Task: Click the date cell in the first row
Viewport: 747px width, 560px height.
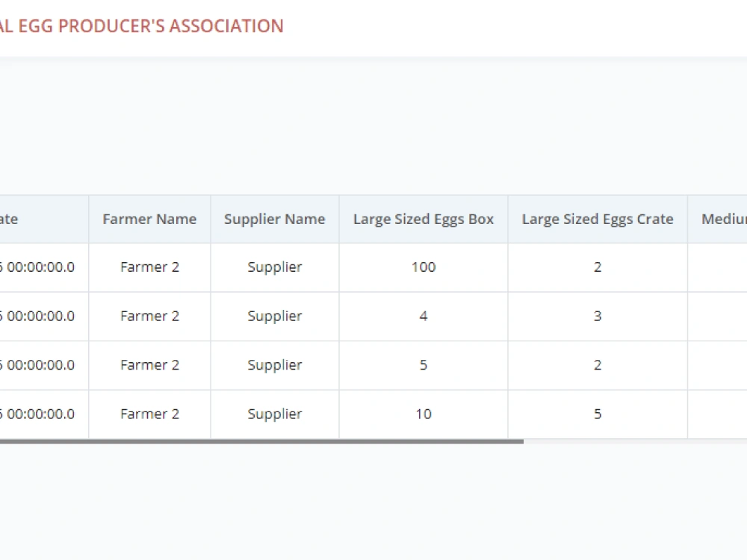Action: point(44,267)
